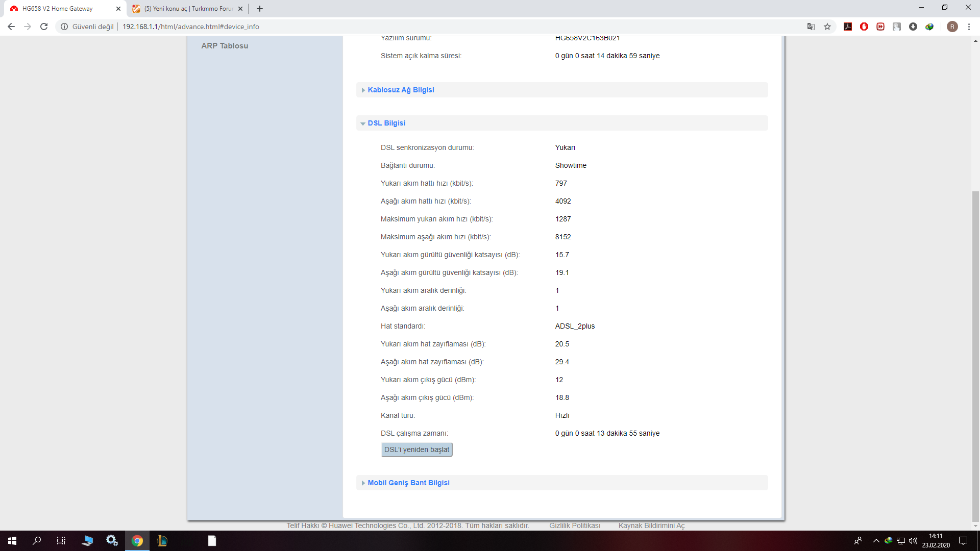Viewport: 980px width, 551px height.
Task: Click the Adobe Acrobat extension icon
Action: 848,27
